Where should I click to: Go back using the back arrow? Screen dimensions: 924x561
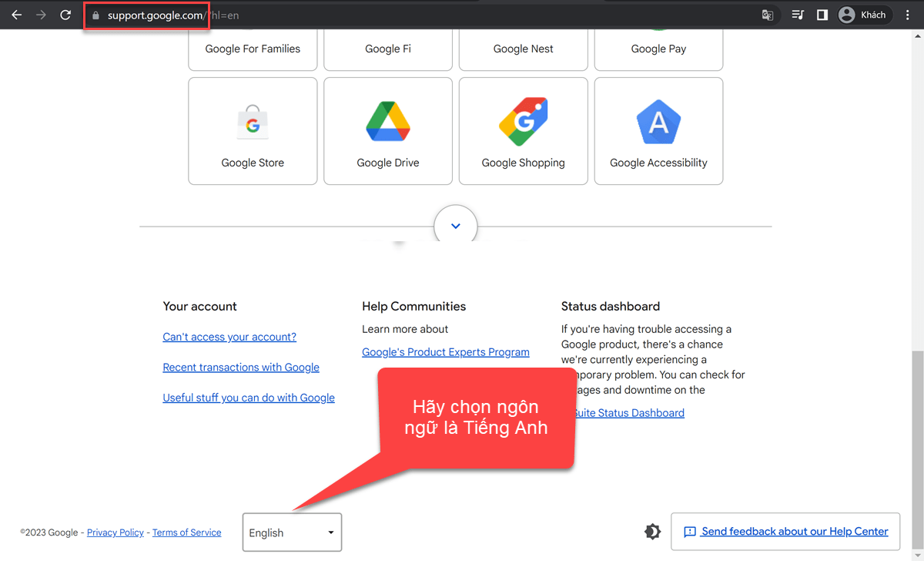coord(17,15)
